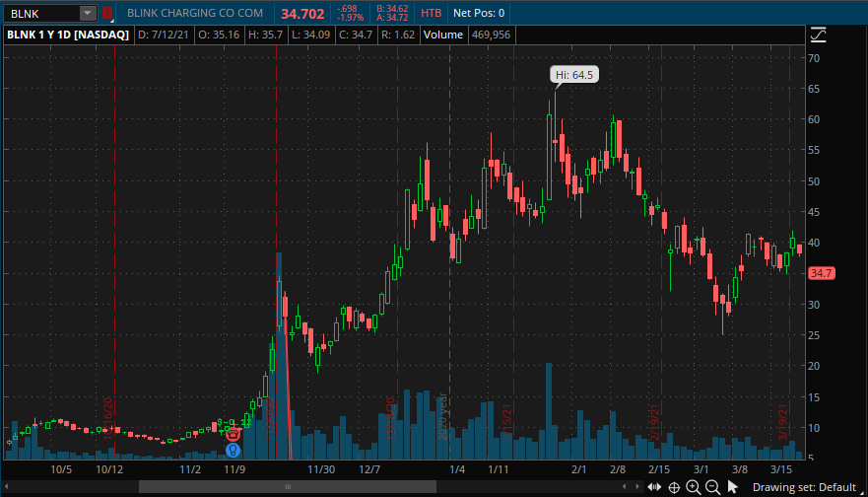Click the B: 34.62 bid price

(x=392, y=9)
